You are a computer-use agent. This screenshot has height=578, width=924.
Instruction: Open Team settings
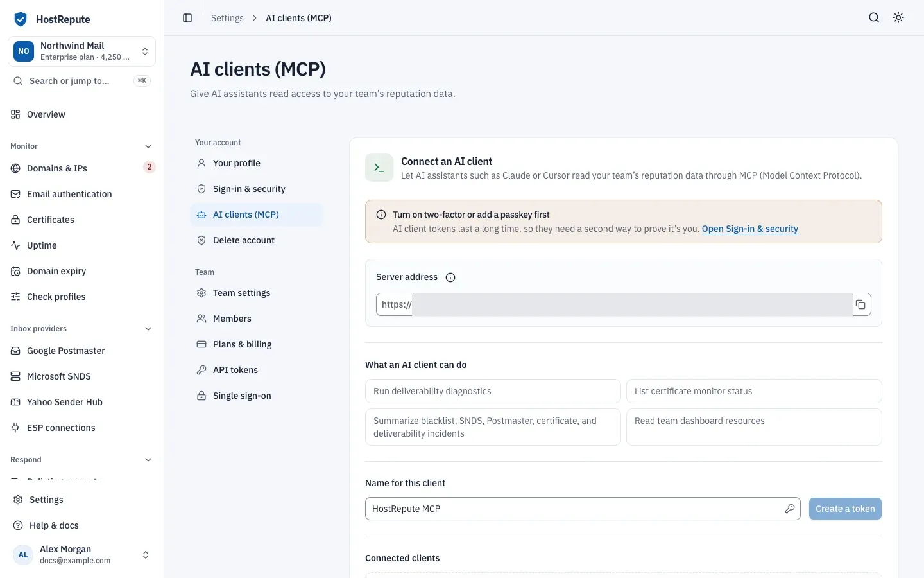(x=257, y=293)
